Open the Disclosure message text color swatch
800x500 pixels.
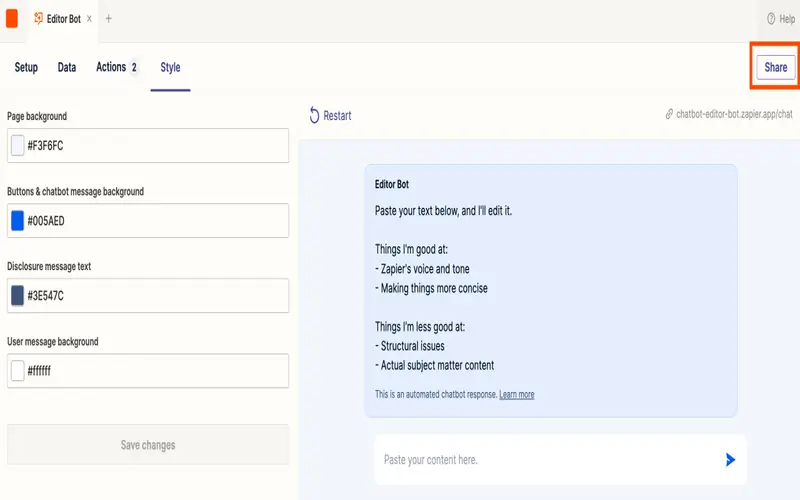(x=17, y=295)
